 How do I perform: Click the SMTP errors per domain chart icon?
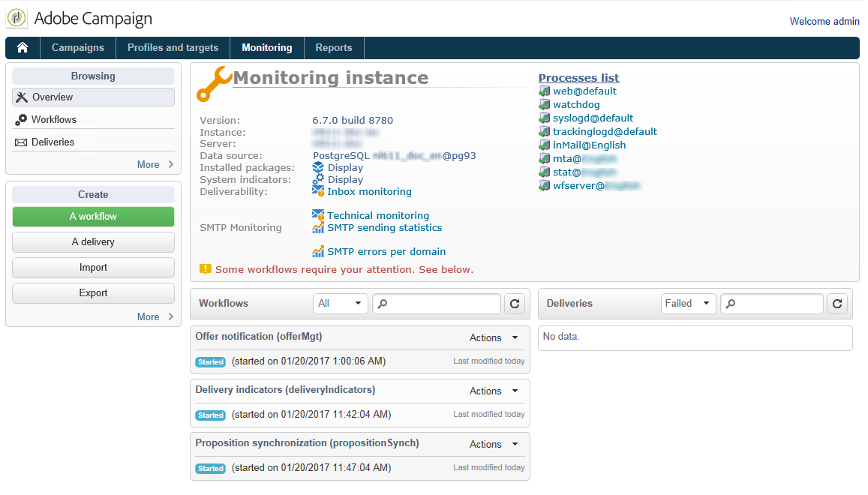[318, 251]
